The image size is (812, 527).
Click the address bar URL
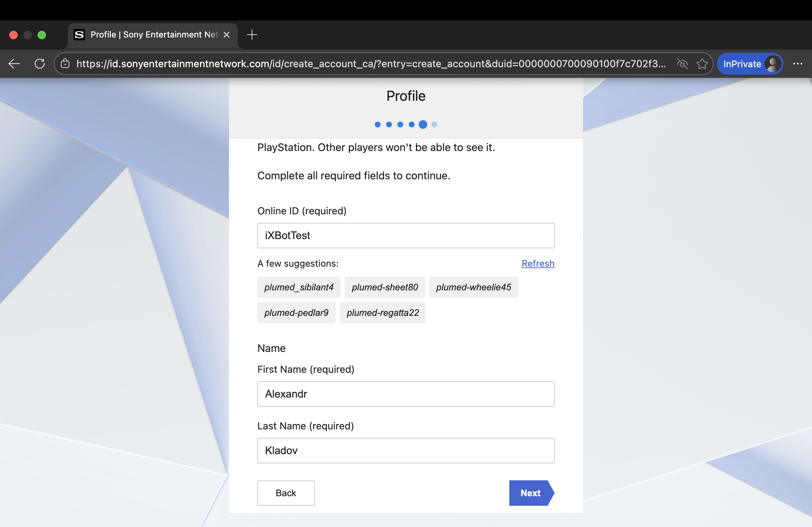pos(371,64)
